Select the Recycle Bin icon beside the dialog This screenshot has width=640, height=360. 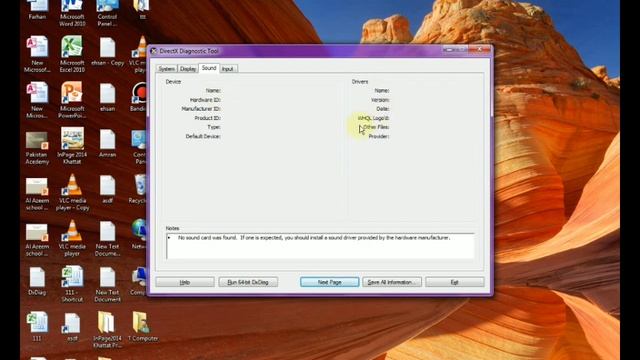pos(140,189)
